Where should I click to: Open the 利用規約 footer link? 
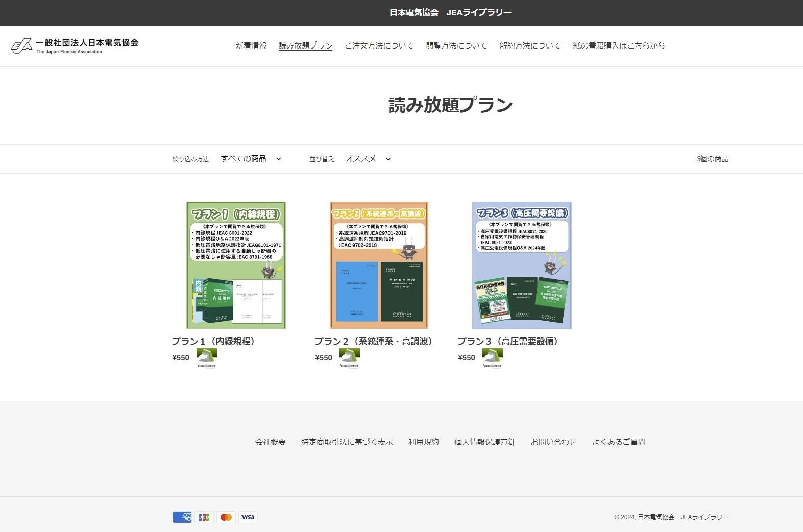(x=424, y=442)
